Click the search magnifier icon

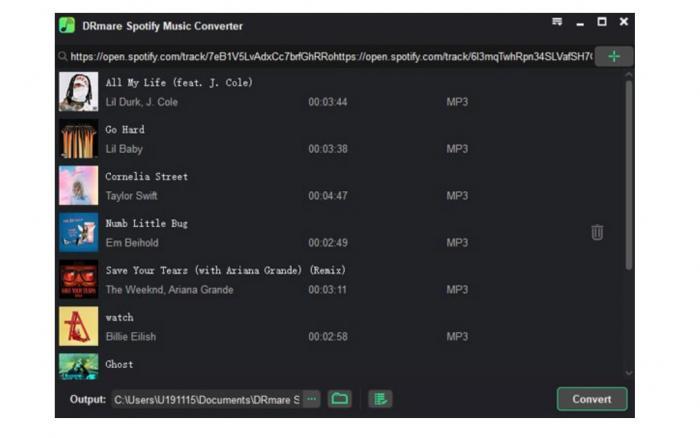pyautogui.click(x=62, y=56)
